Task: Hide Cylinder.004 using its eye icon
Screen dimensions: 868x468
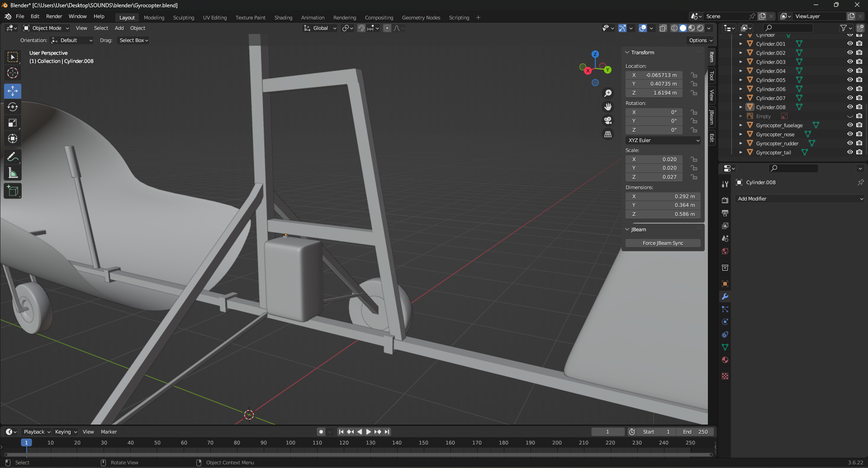Action: [850, 71]
